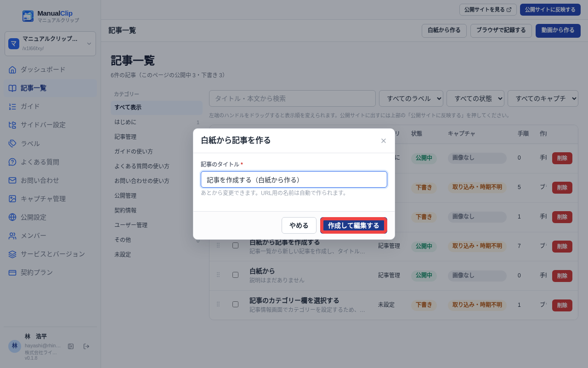This screenshot has height=368, width=588.
Task: Click the question-mark icon for よくある質問
Action: point(12,162)
